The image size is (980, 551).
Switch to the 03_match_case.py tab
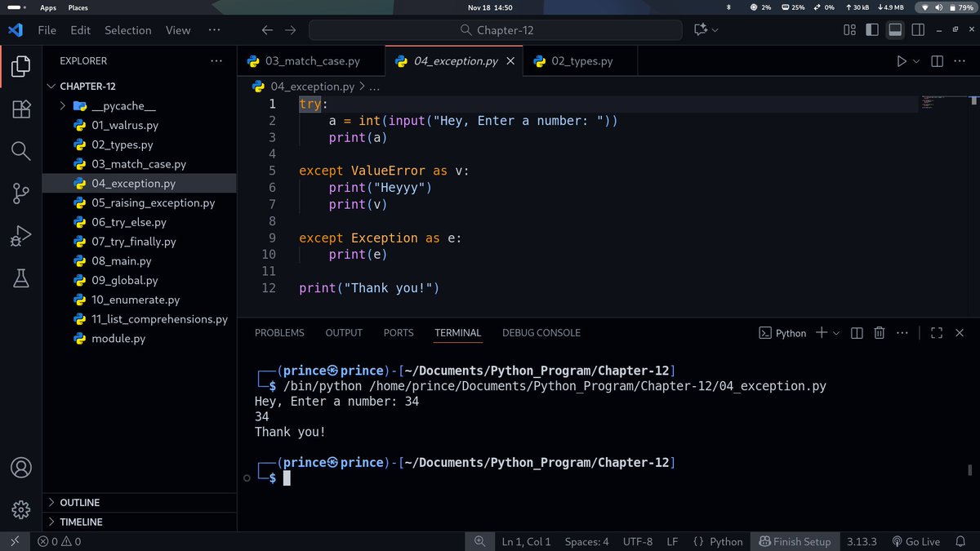(312, 61)
